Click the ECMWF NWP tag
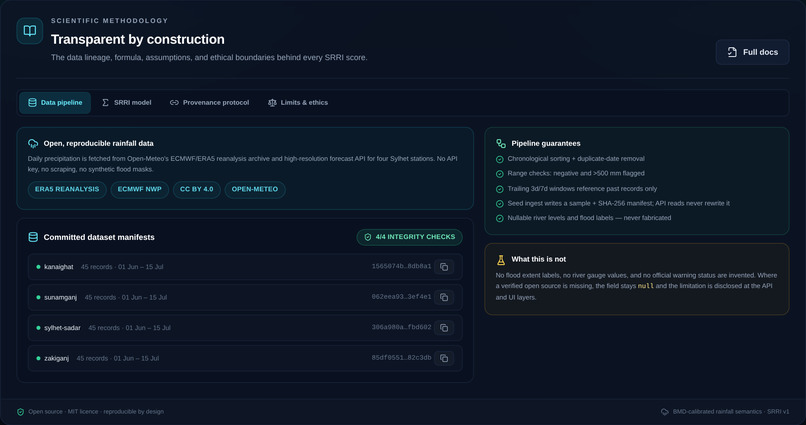 click(x=139, y=189)
